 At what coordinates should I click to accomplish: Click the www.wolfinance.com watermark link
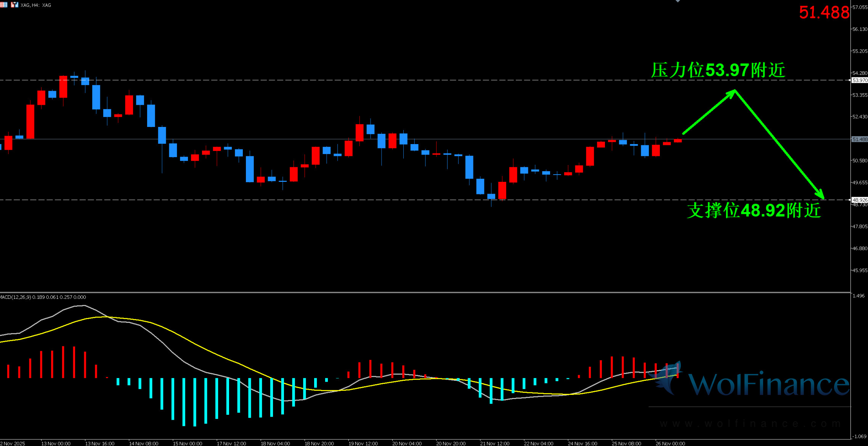(750, 424)
